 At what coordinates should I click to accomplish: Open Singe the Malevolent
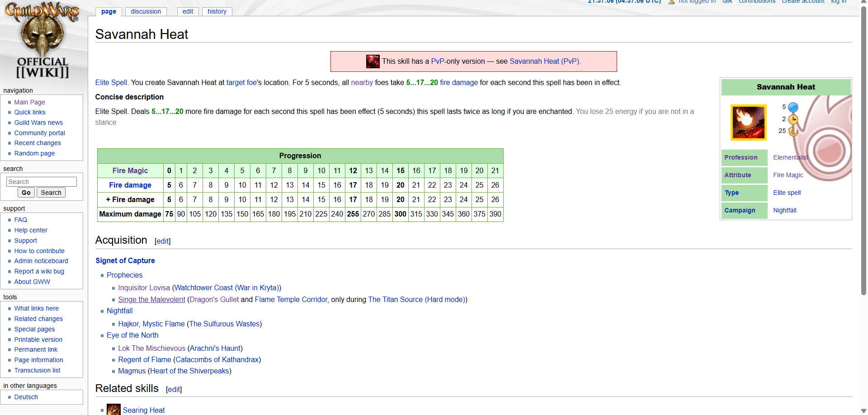click(151, 300)
